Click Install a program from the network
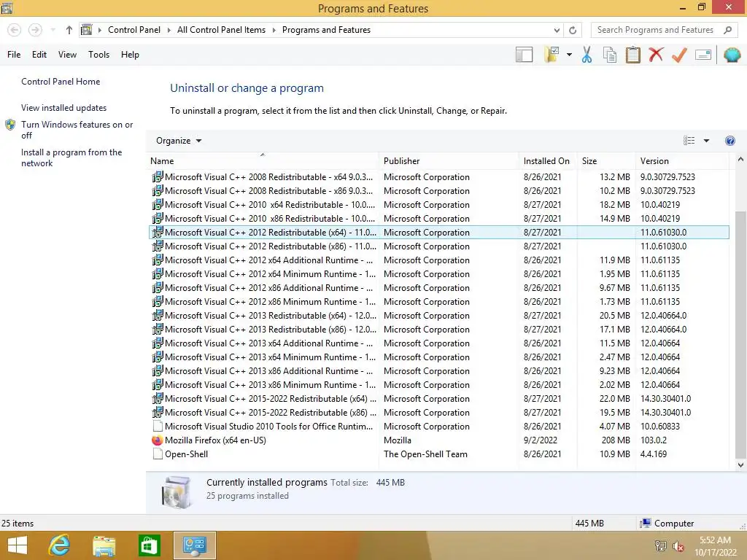 [71, 157]
